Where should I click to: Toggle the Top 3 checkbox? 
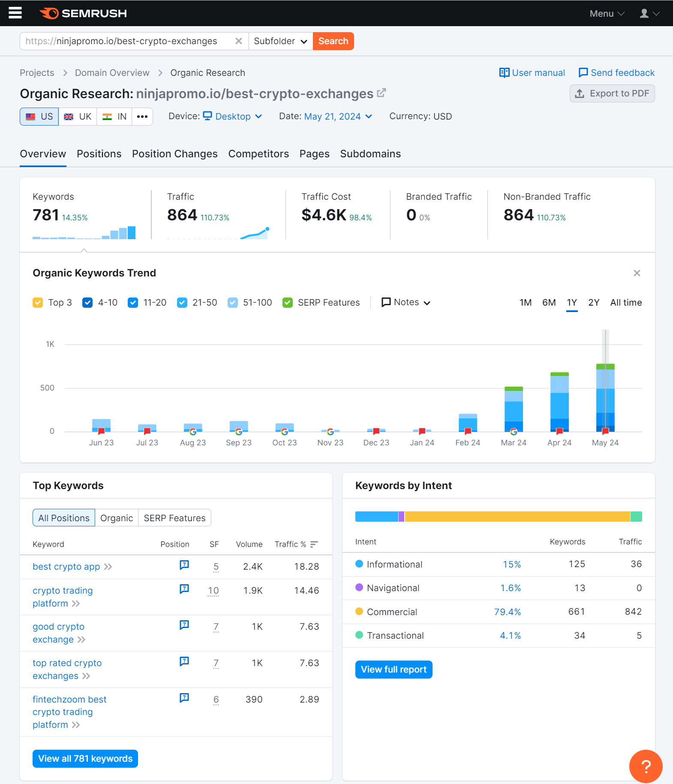point(38,303)
